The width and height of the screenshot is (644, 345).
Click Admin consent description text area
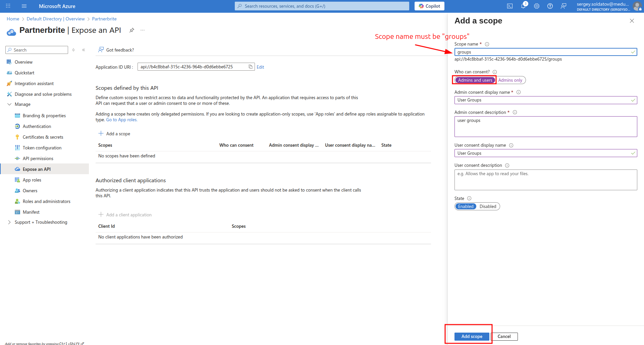[546, 127]
